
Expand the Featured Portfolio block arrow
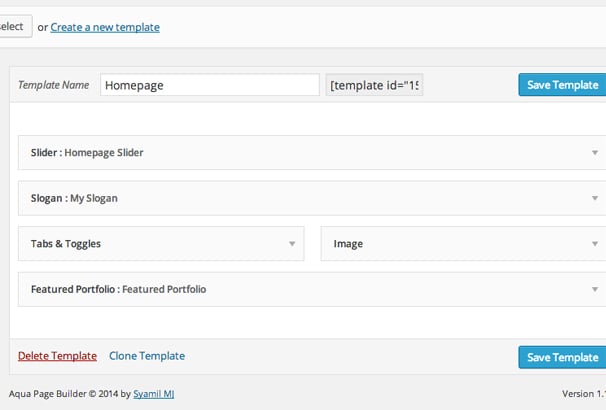(595, 289)
